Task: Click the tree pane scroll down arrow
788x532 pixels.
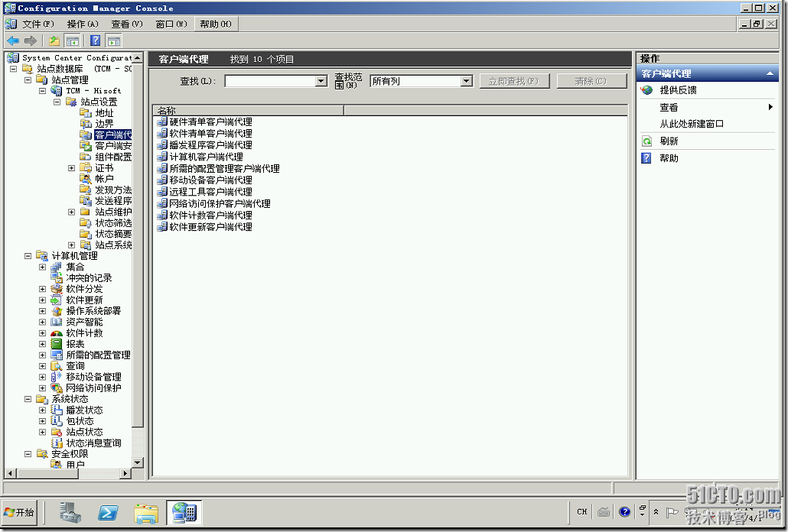Action: 138,462
